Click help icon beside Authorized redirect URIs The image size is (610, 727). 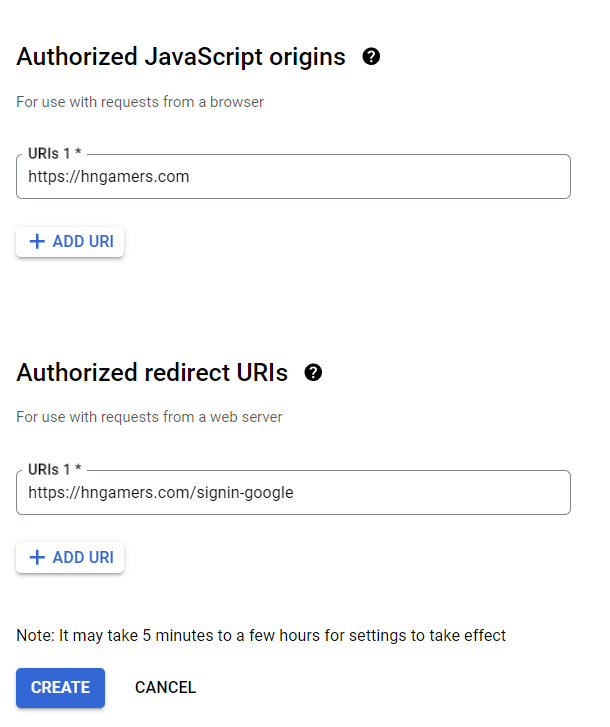pyautogui.click(x=313, y=373)
